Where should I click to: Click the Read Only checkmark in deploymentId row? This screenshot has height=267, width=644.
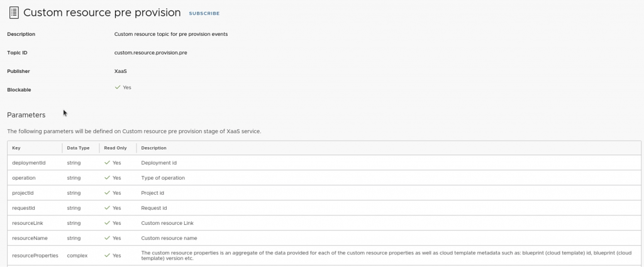pos(108,163)
